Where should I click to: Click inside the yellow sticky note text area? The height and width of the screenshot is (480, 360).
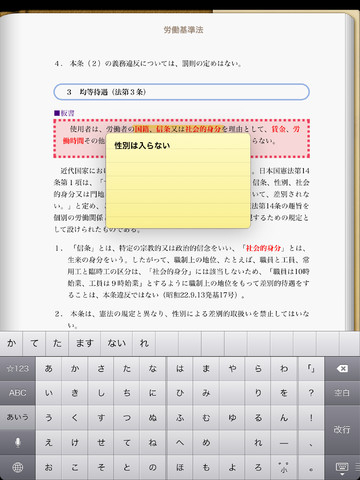pos(178,181)
